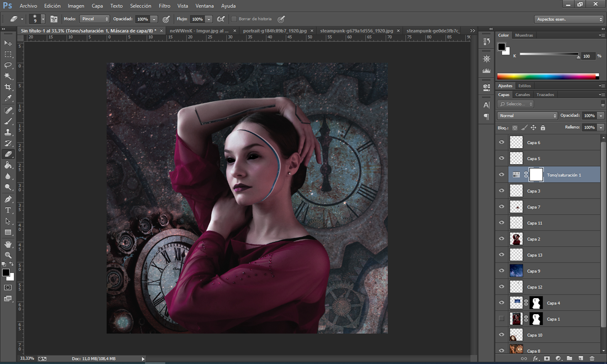The width and height of the screenshot is (607, 364).
Task: Create new adjustment layer icon
Action: [558, 358]
